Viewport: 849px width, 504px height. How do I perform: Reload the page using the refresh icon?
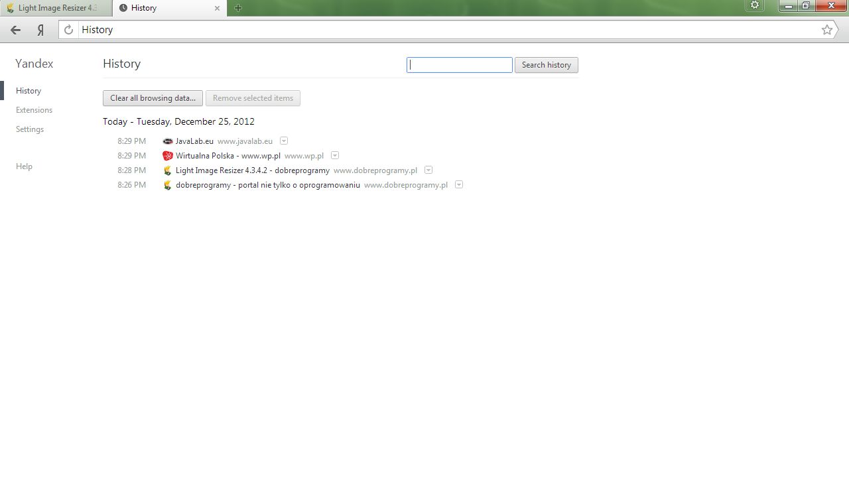68,30
